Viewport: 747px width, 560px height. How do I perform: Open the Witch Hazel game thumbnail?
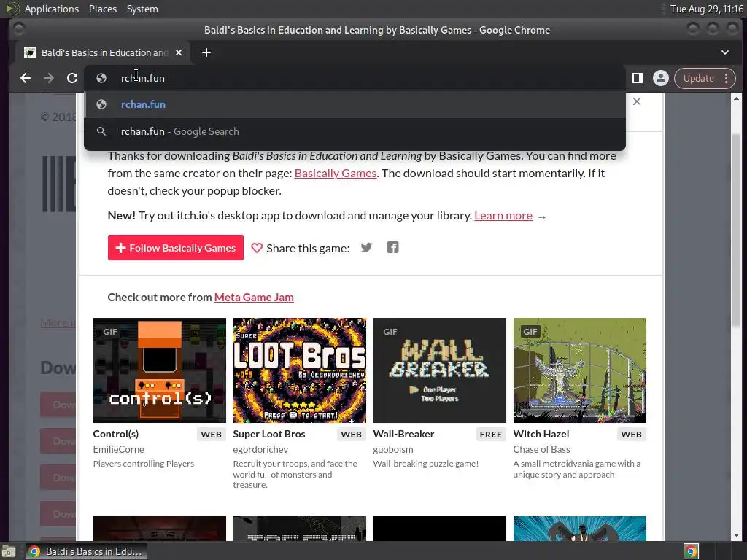tap(580, 370)
